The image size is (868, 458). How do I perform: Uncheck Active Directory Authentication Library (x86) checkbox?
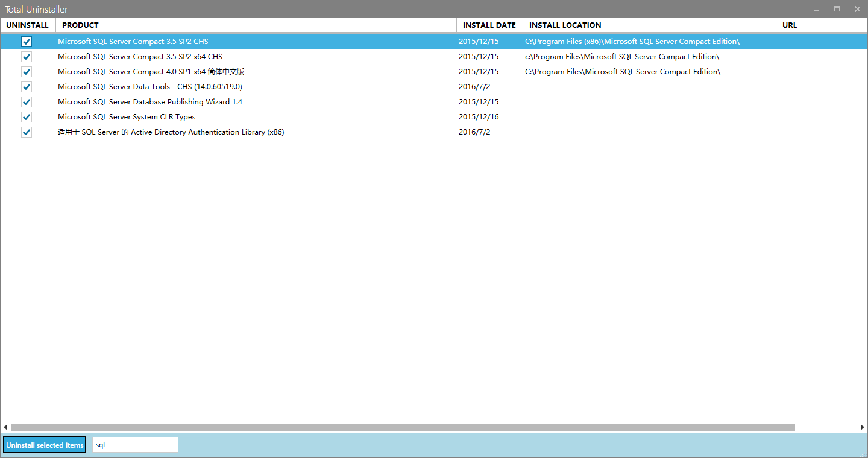click(x=27, y=132)
